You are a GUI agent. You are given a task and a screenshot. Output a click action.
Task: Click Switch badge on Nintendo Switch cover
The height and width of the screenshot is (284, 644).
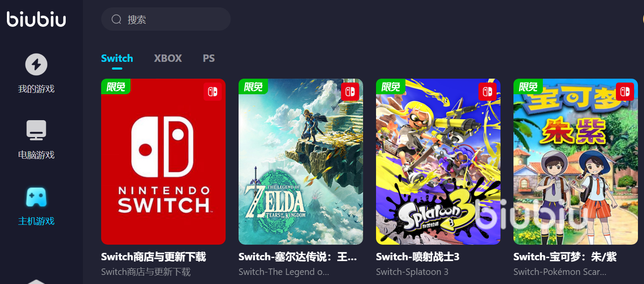coord(213,92)
